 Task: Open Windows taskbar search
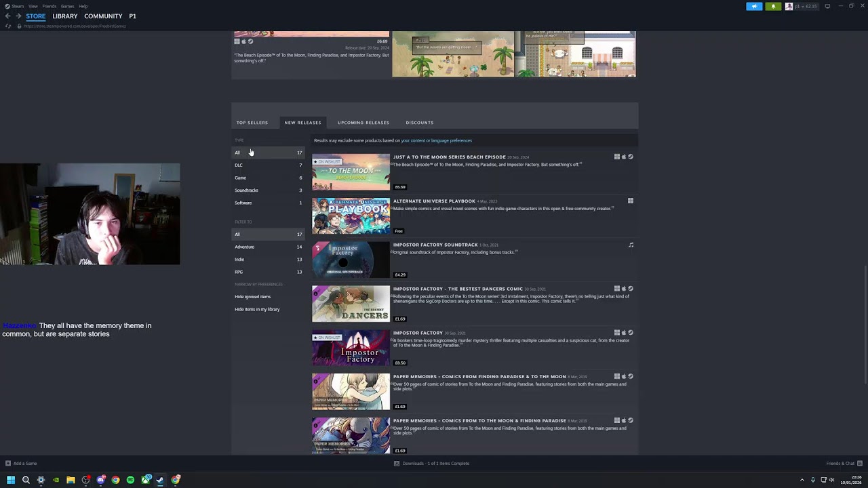(26, 480)
